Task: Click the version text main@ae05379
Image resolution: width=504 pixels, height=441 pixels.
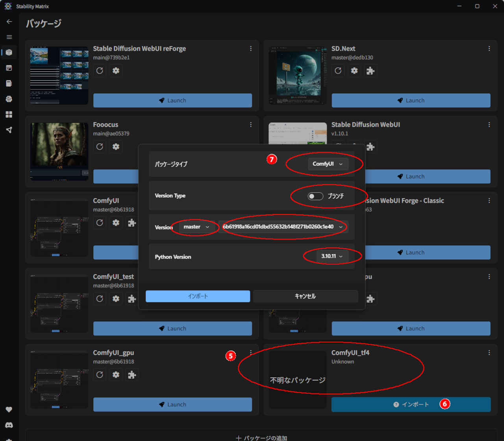Action: pyautogui.click(x=111, y=133)
